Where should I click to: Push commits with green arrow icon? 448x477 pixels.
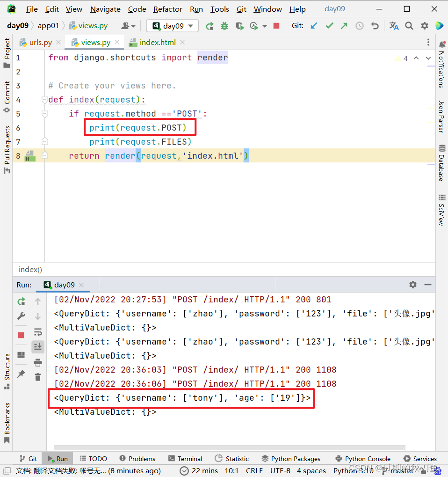[344, 26]
